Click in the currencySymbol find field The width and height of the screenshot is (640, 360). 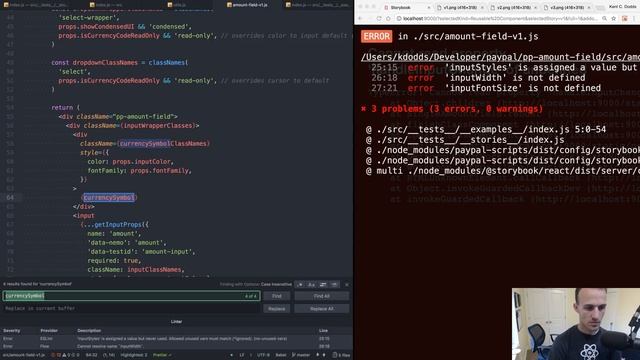[131, 296]
